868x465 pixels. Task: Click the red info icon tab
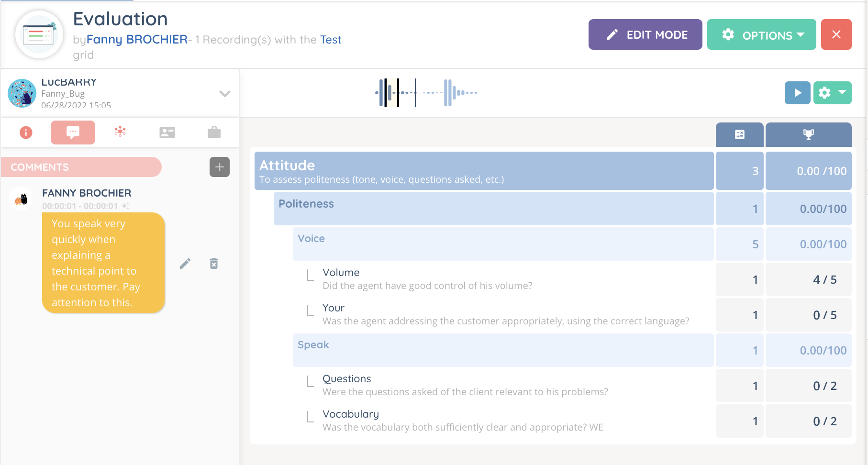(x=26, y=133)
